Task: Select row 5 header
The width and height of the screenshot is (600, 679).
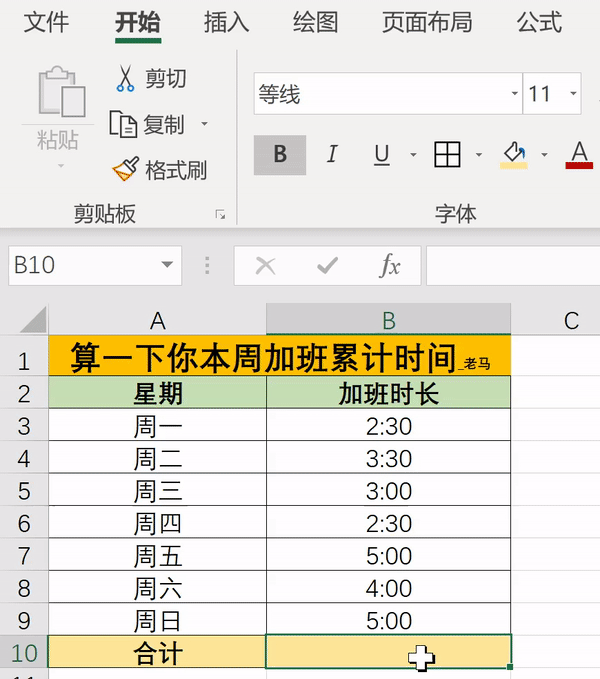Action: [x=24, y=490]
